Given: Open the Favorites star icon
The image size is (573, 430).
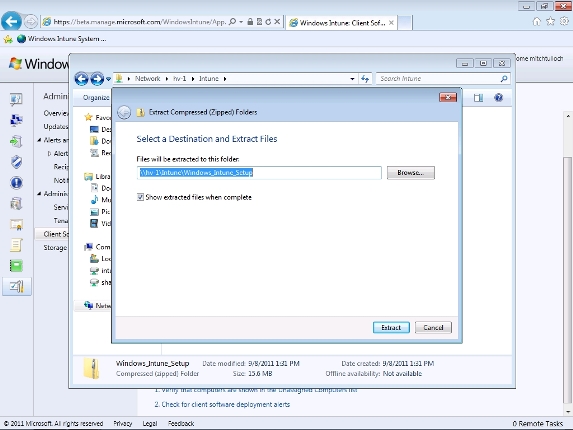Looking at the screenshot, I should point(550,22).
